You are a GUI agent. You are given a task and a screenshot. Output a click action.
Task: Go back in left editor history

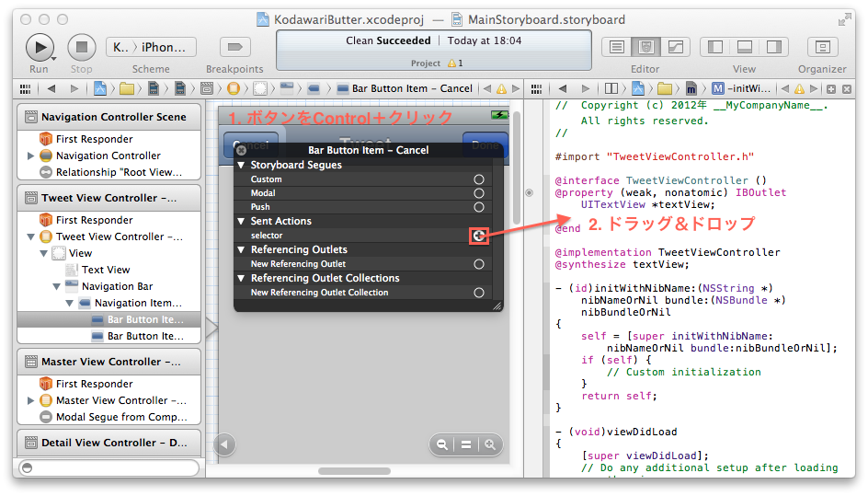(51, 88)
